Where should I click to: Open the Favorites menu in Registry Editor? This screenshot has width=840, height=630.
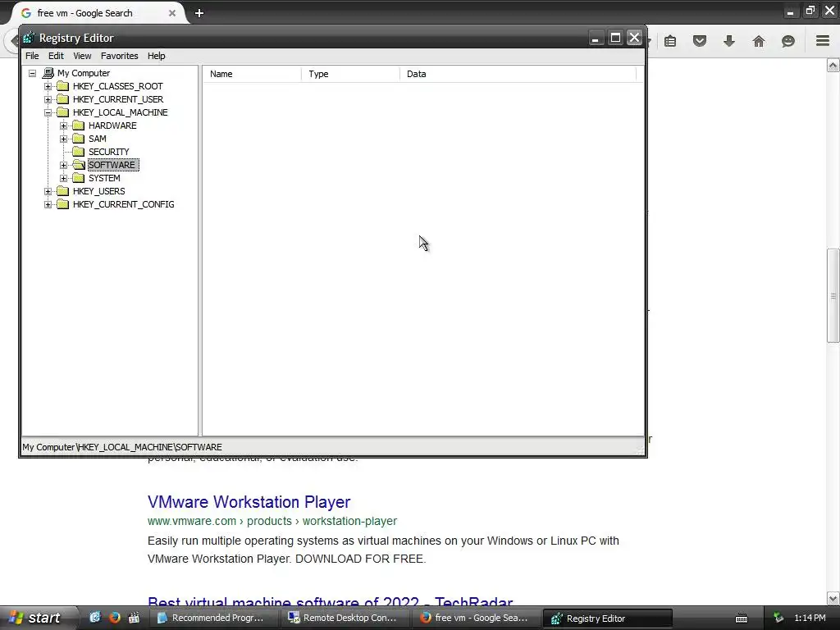(119, 56)
